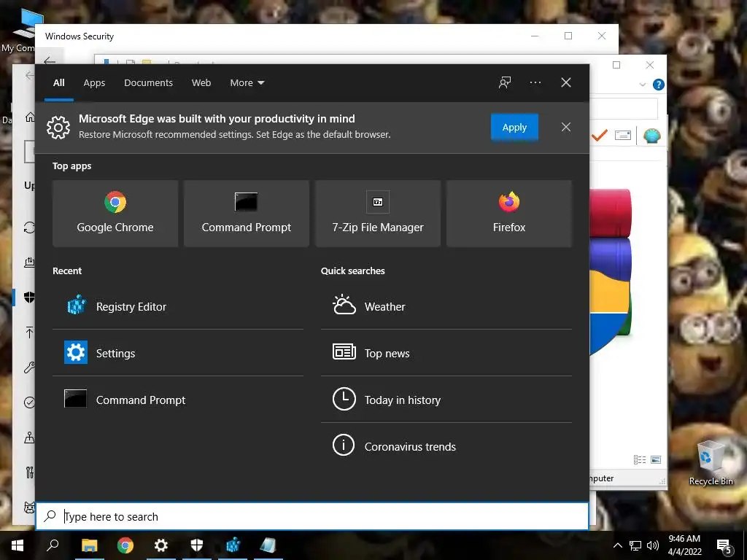Click the back arrow in Windows Security
The width and height of the screenshot is (747, 560).
coord(50,61)
